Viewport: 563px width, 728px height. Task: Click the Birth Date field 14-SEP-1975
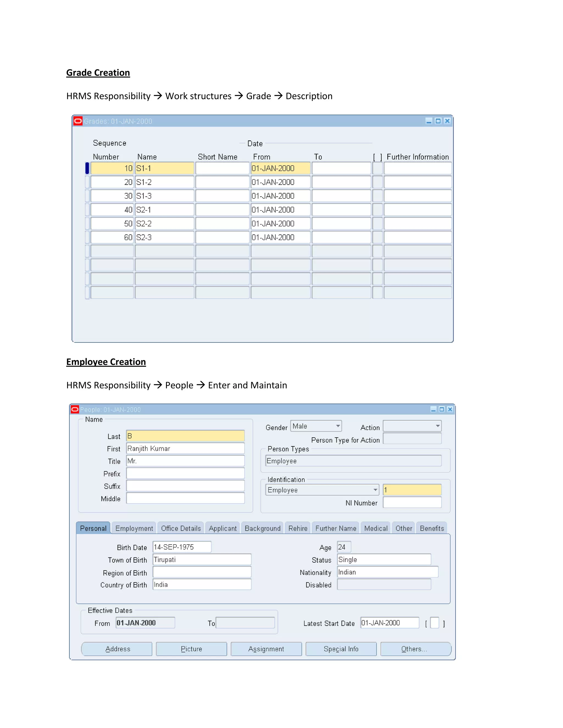click(x=182, y=547)
